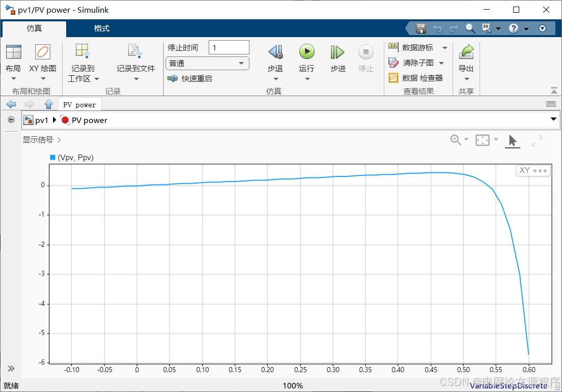Step backward using 步退 icon
Viewport: 562px width, 392px height.
[275, 52]
